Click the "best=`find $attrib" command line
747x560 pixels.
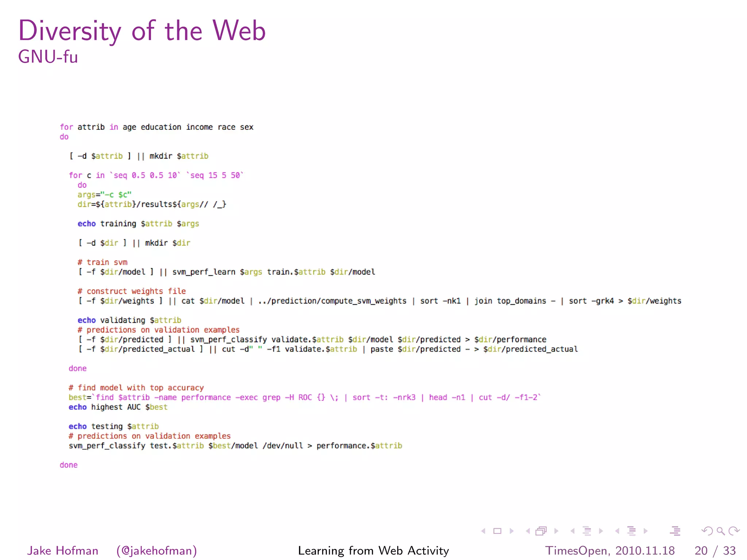pyautogui.click(x=305, y=397)
